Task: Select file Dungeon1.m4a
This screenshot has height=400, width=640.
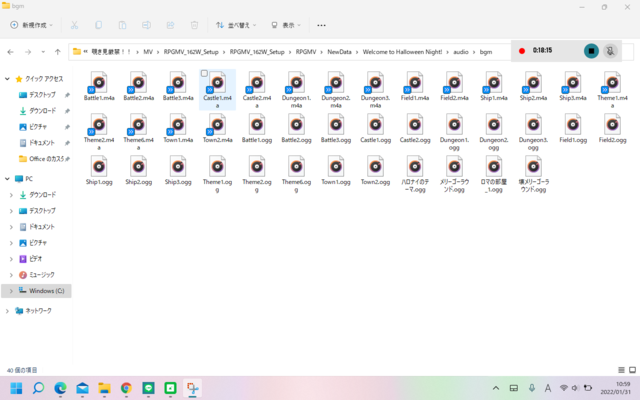Action: click(x=296, y=90)
